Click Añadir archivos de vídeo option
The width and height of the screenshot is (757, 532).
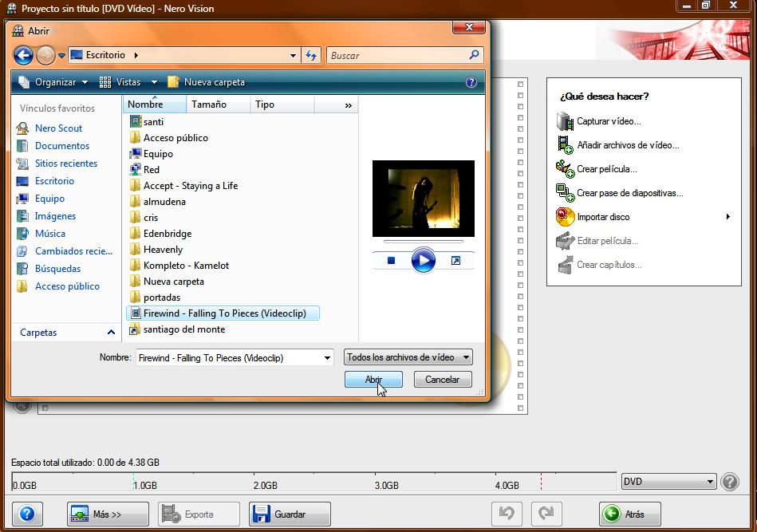pos(618,145)
